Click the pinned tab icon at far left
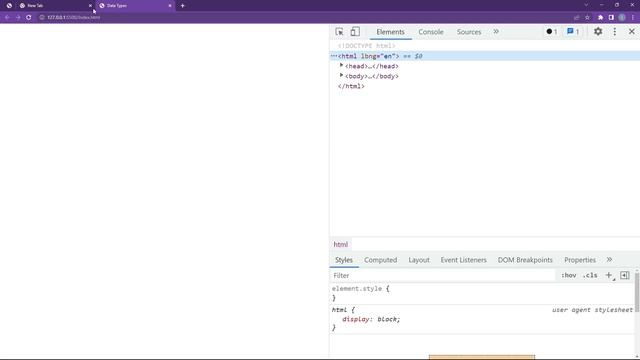Viewport: 640px width, 360px height. pos(9,6)
